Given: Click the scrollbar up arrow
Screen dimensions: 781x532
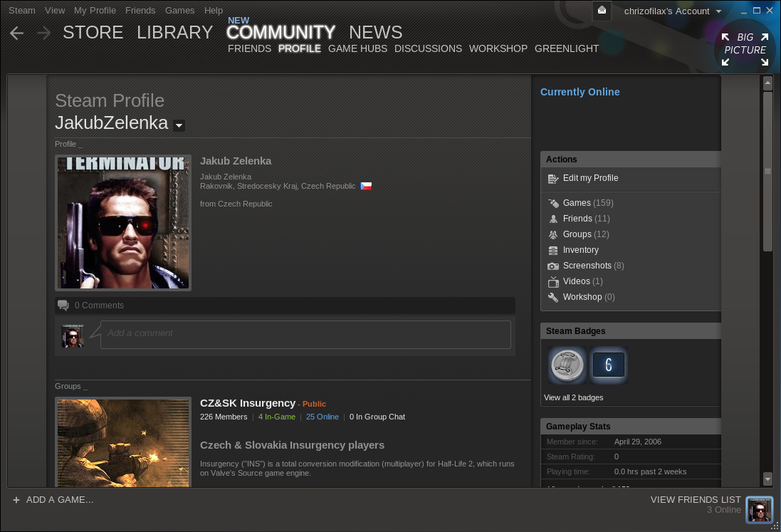Looking at the screenshot, I should click(x=767, y=83).
